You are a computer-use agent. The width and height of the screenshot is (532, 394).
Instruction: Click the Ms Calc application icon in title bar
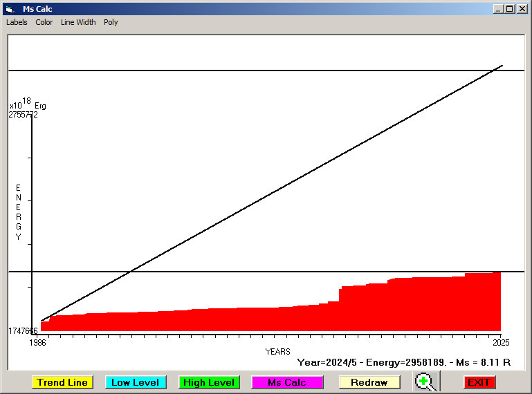click(x=9, y=9)
